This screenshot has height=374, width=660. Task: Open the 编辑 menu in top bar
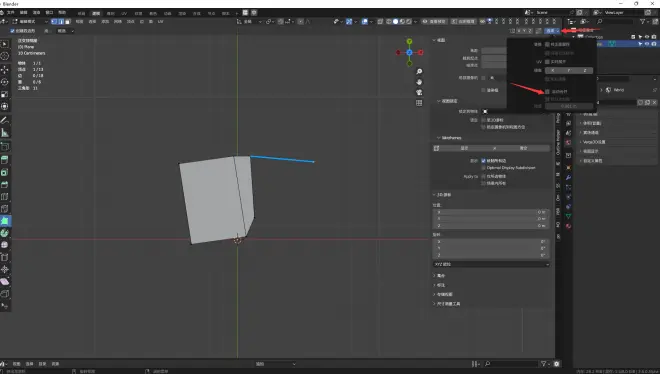(24, 13)
